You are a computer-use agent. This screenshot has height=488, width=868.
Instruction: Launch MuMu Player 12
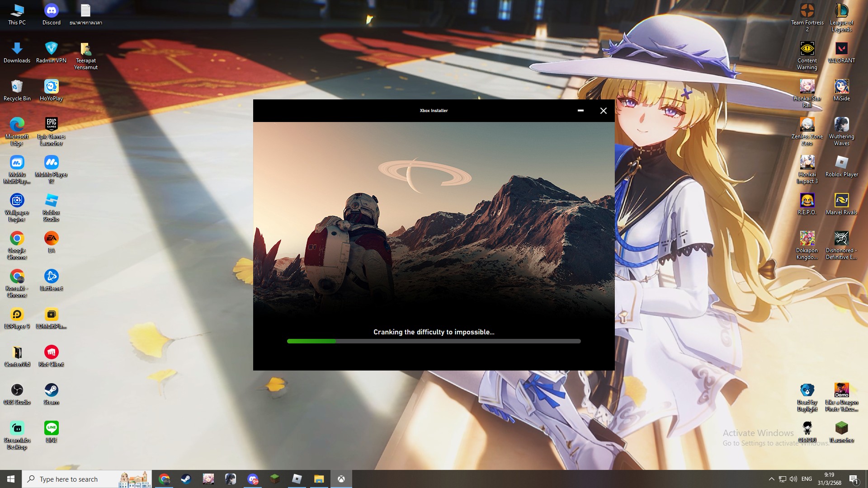click(51, 169)
